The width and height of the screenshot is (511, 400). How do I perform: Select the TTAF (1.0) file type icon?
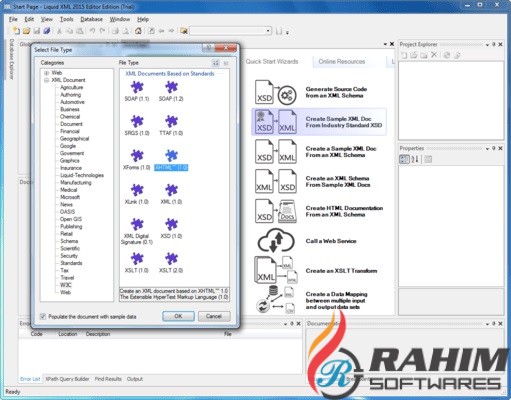(171, 121)
